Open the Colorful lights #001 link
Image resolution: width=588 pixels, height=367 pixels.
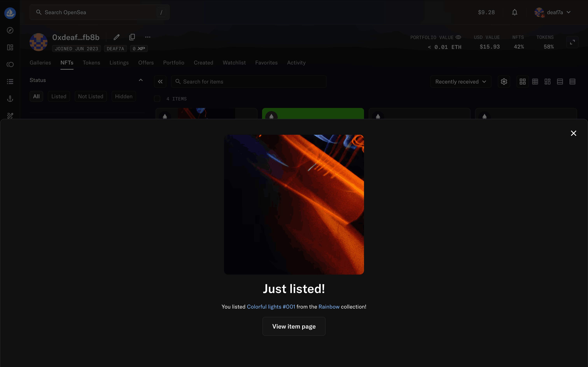[x=271, y=307]
